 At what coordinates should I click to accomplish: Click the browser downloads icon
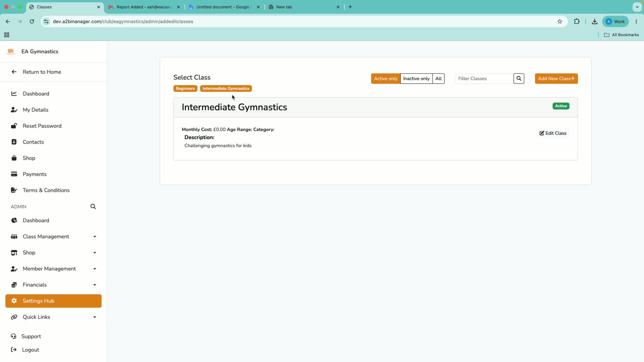click(594, 21)
